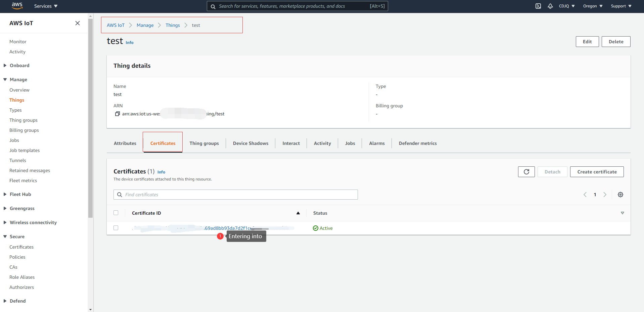The width and height of the screenshot is (644, 312).
Task: Select the Certificates tab
Action: 163,143
